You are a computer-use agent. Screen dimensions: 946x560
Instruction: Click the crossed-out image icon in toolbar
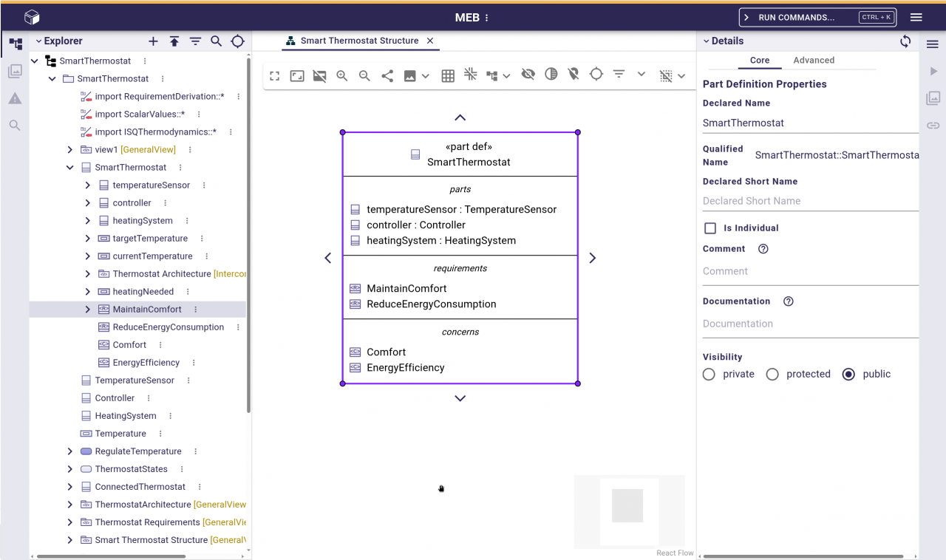click(x=319, y=75)
